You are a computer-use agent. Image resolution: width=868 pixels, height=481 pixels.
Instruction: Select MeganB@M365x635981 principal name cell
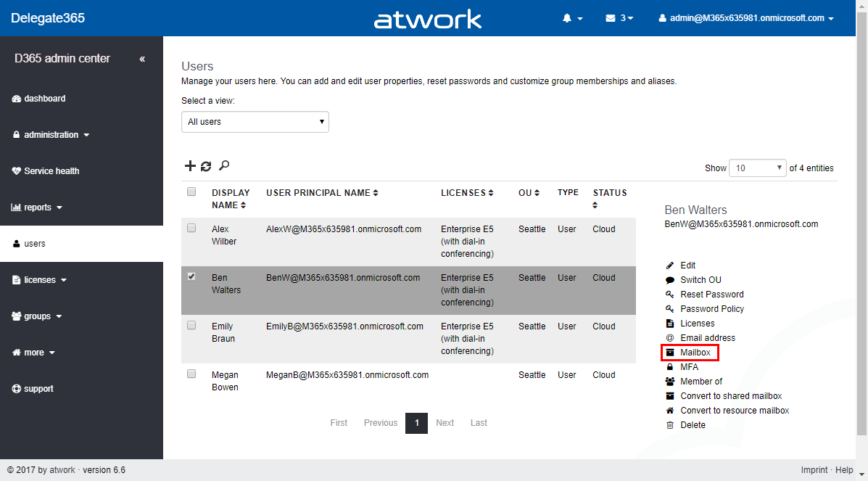click(347, 375)
